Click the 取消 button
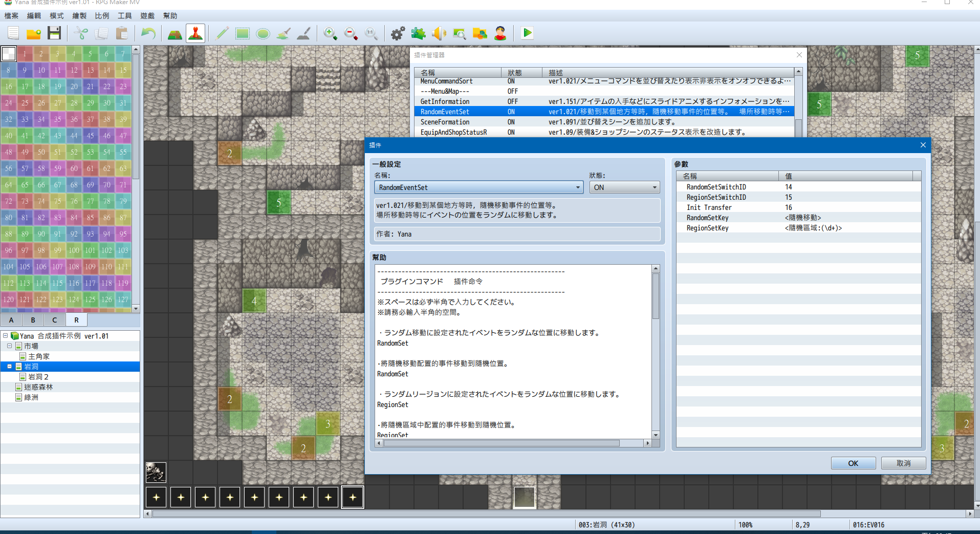This screenshot has height=534, width=980. pyautogui.click(x=904, y=463)
